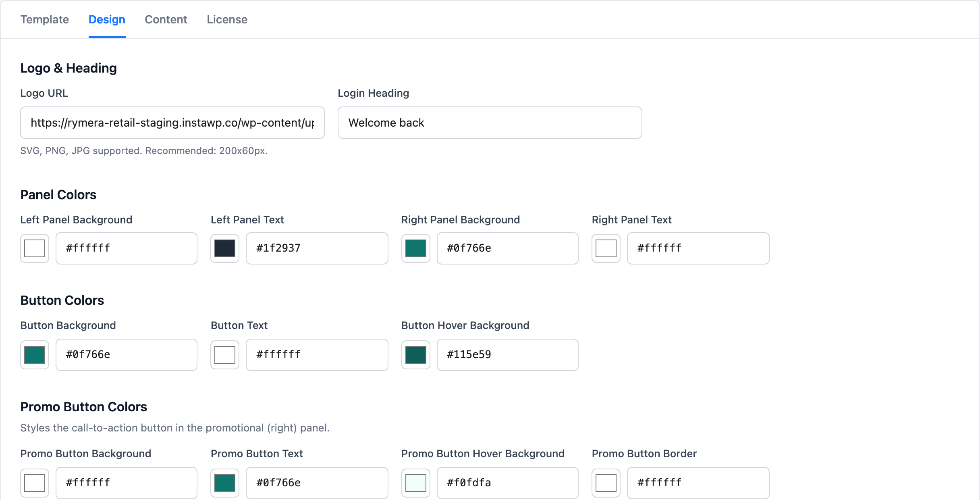The height and width of the screenshot is (500, 980).
Task: Focus Promo Button Border hex field
Action: (x=698, y=483)
